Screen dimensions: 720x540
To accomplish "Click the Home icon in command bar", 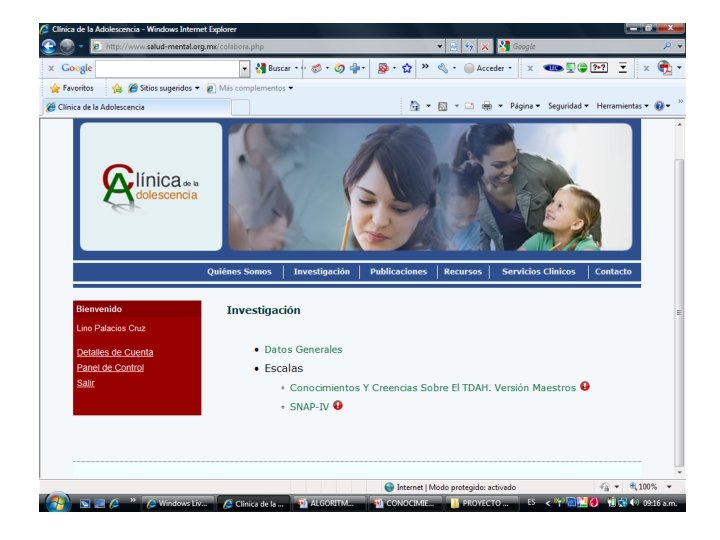I will pos(415,106).
